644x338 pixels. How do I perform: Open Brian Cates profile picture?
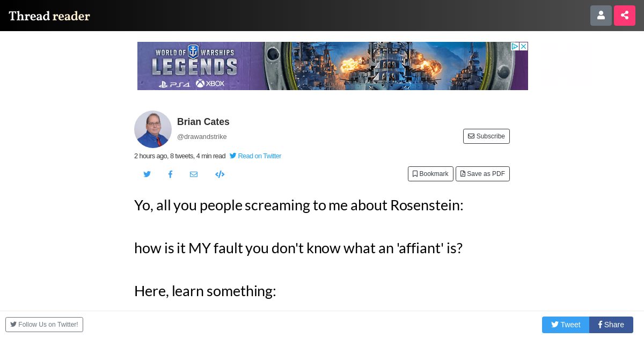click(153, 129)
